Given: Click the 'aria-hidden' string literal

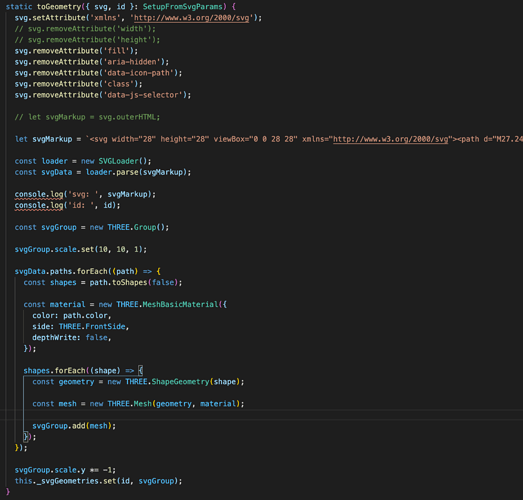Looking at the screenshot, I should coord(132,62).
